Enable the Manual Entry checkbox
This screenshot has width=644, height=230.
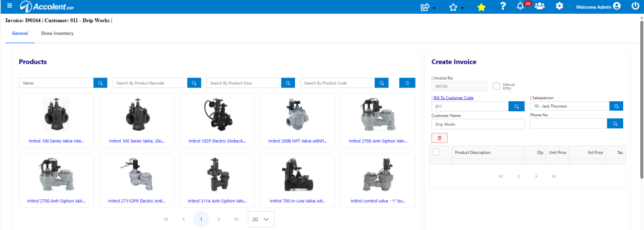(497, 86)
